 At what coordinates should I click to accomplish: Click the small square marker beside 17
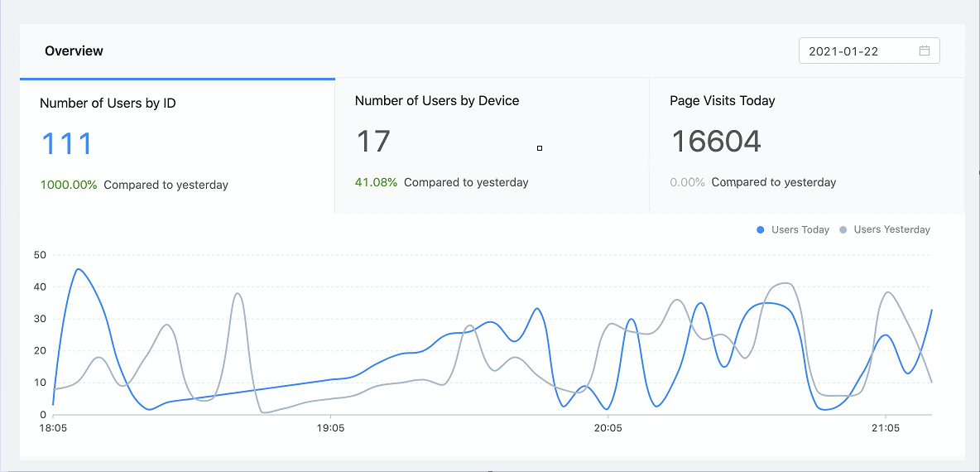[x=540, y=148]
